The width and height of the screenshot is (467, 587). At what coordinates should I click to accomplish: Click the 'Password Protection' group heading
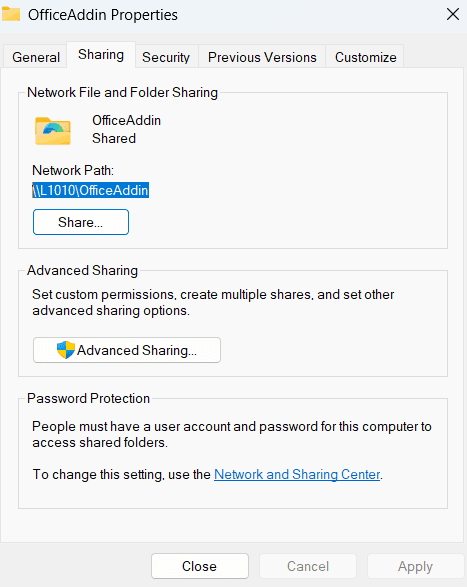point(88,398)
